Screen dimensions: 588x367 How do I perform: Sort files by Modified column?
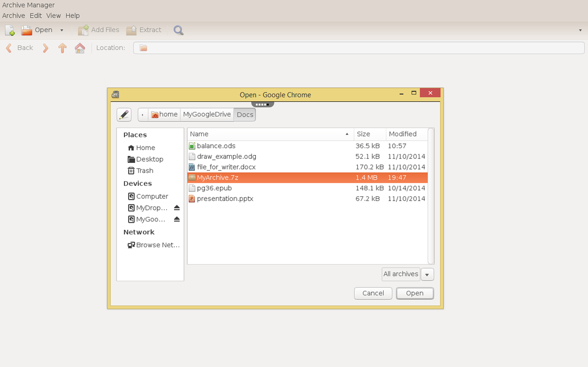405,134
